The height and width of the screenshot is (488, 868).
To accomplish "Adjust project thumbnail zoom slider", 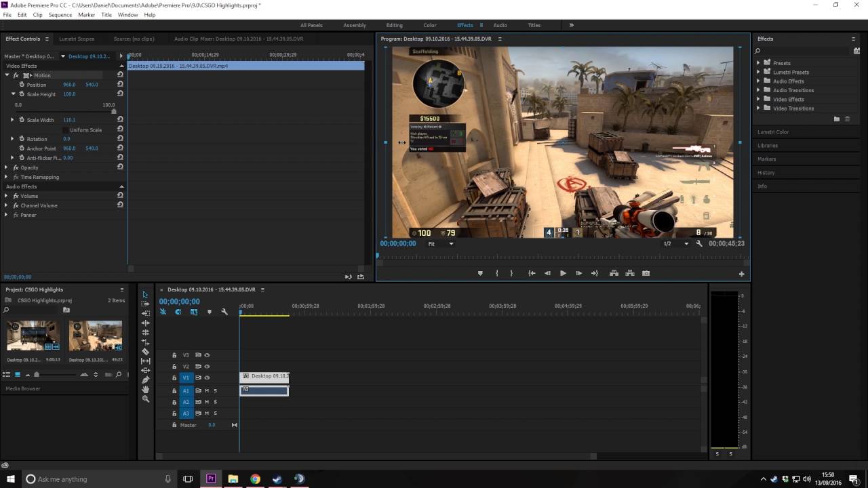I will click(x=37, y=375).
